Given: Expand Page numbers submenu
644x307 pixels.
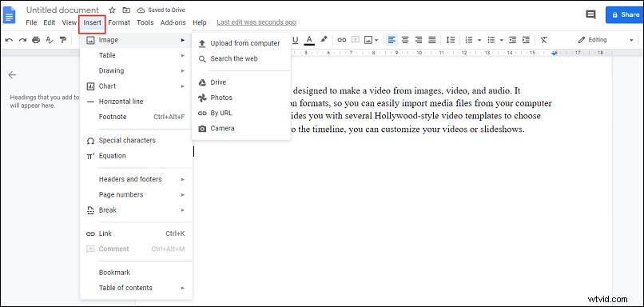Looking at the screenshot, I should (x=136, y=195).
